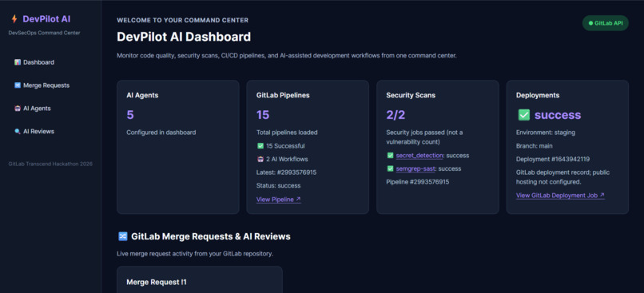Click the Security Scans card title
This screenshot has width=644, height=293.
pos(411,95)
